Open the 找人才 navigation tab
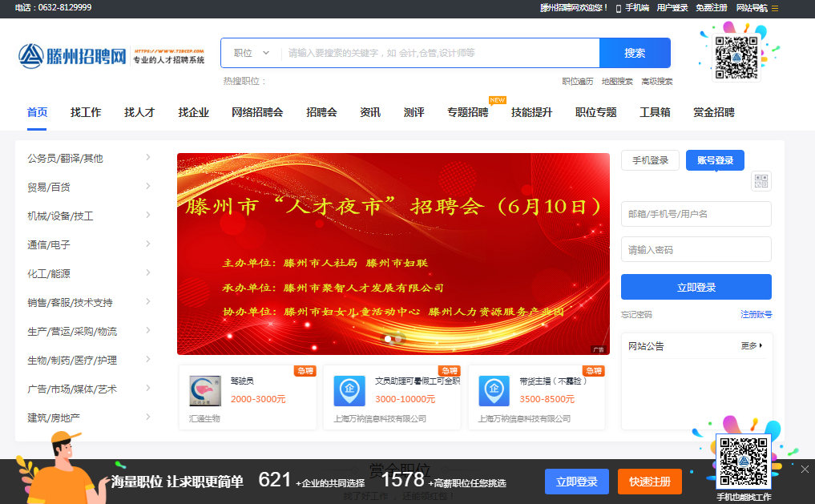815x504 pixels. pyautogui.click(x=139, y=112)
